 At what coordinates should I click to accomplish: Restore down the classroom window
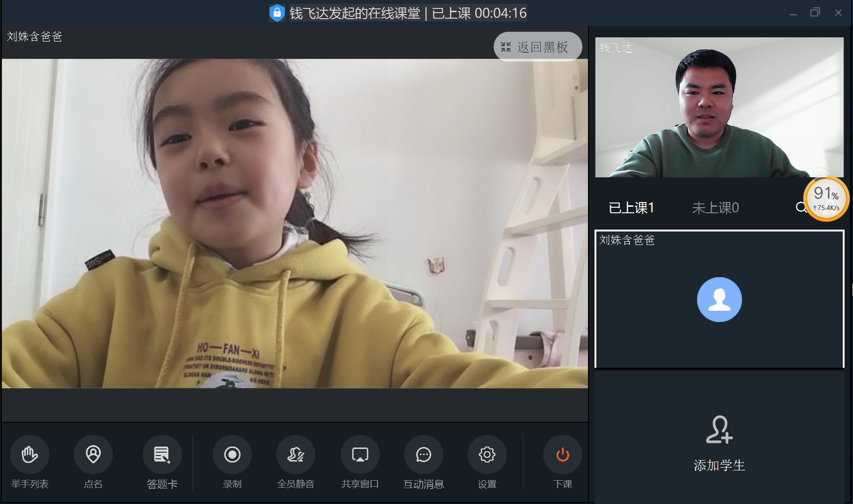pos(815,13)
